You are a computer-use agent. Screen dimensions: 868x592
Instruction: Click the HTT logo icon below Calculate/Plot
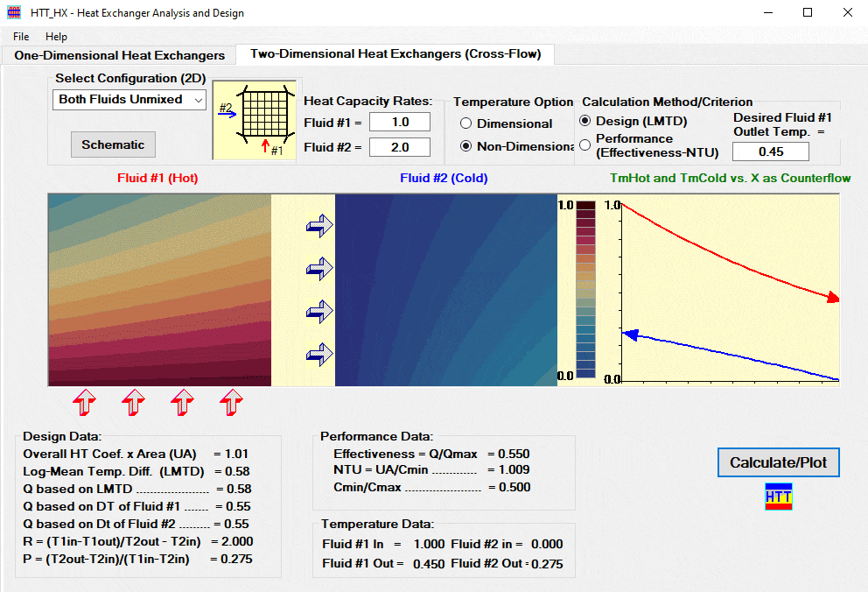coord(779,496)
